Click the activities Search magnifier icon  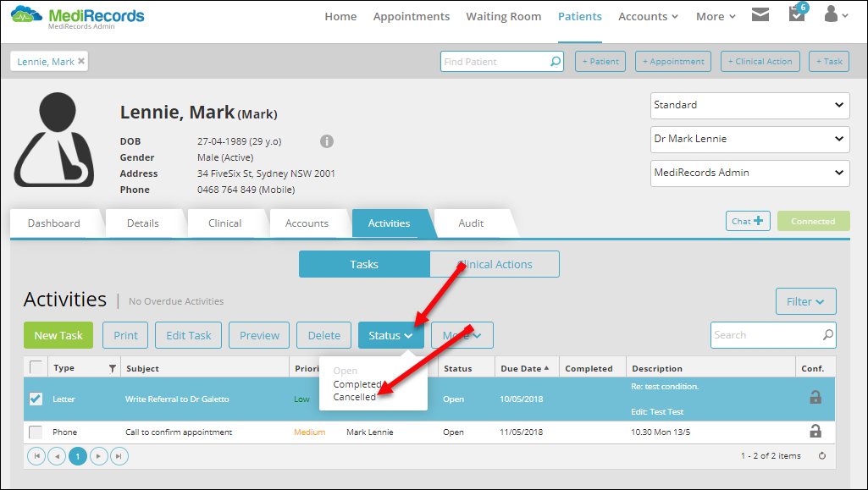tap(827, 335)
